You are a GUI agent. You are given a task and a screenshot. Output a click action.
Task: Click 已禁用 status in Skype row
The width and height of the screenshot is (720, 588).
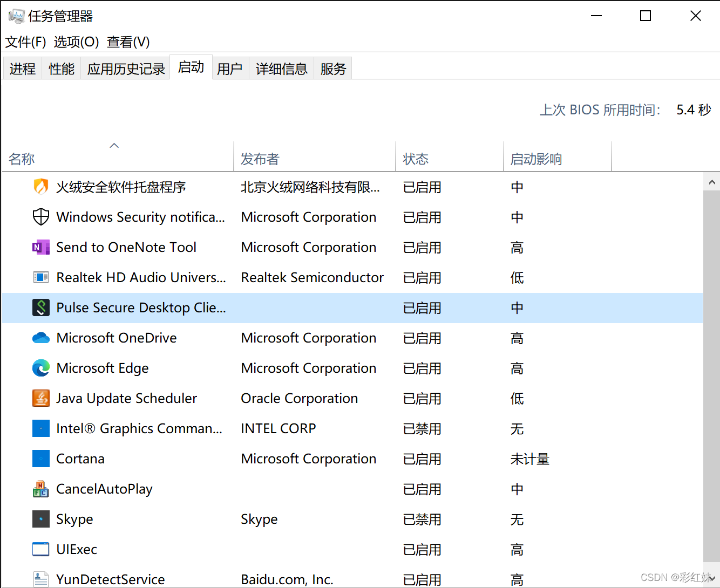point(422,519)
